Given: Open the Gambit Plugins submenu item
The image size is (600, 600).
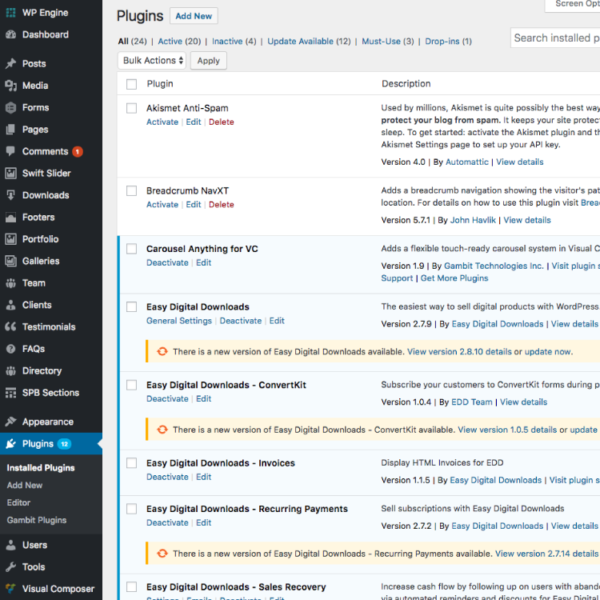Looking at the screenshot, I should [x=37, y=520].
